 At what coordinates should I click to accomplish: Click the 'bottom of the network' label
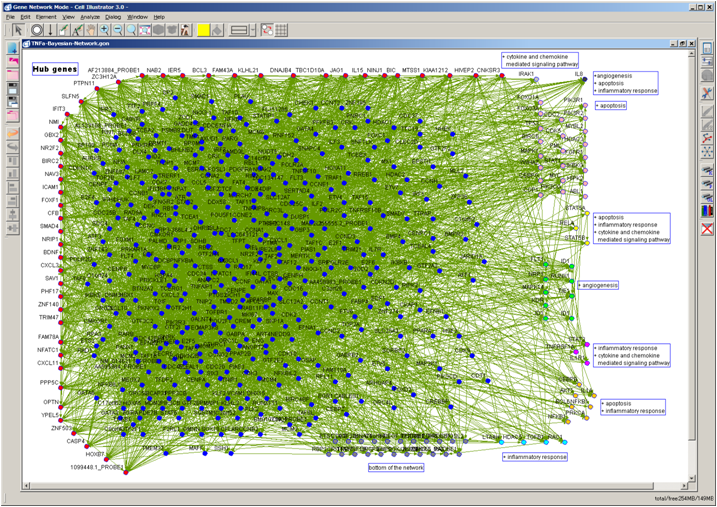395,467
